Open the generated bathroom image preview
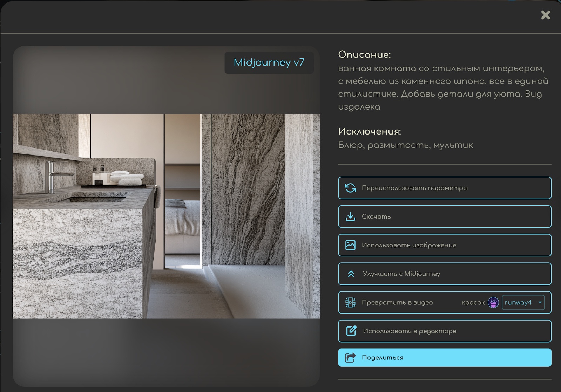 [166, 216]
